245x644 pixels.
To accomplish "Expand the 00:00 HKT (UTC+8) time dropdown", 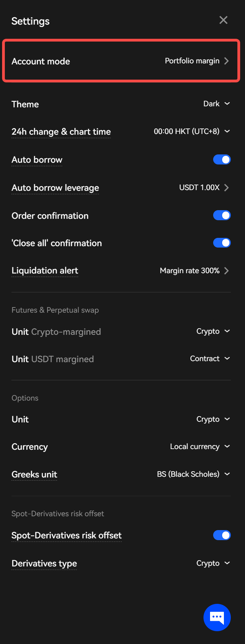I will tap(192, 132).
